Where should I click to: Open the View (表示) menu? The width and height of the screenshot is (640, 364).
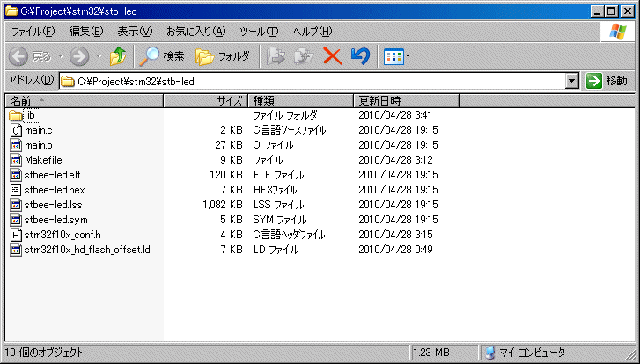[135, 32]
